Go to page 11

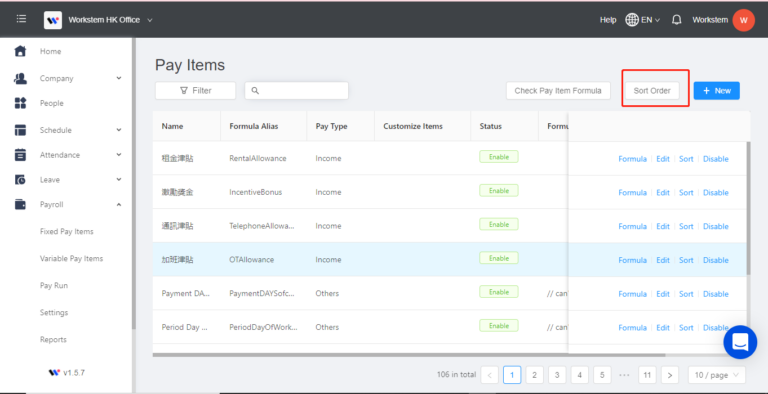point(647,375)
